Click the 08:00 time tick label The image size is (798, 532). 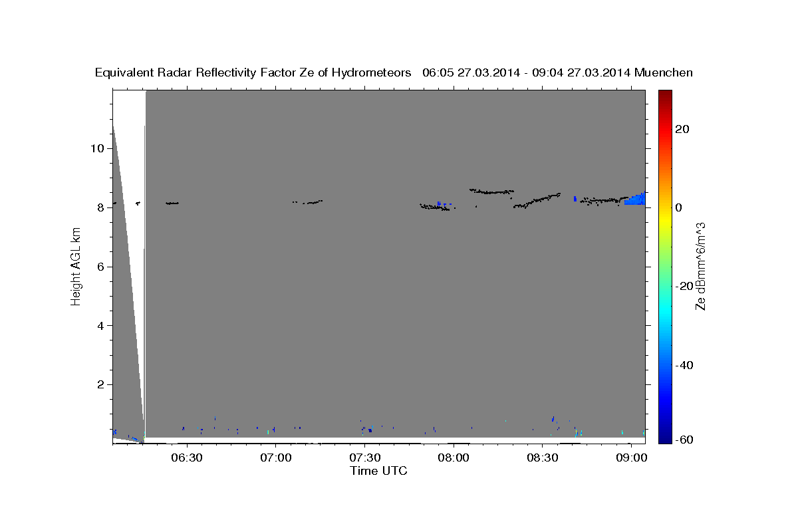[x=453, y=458]
